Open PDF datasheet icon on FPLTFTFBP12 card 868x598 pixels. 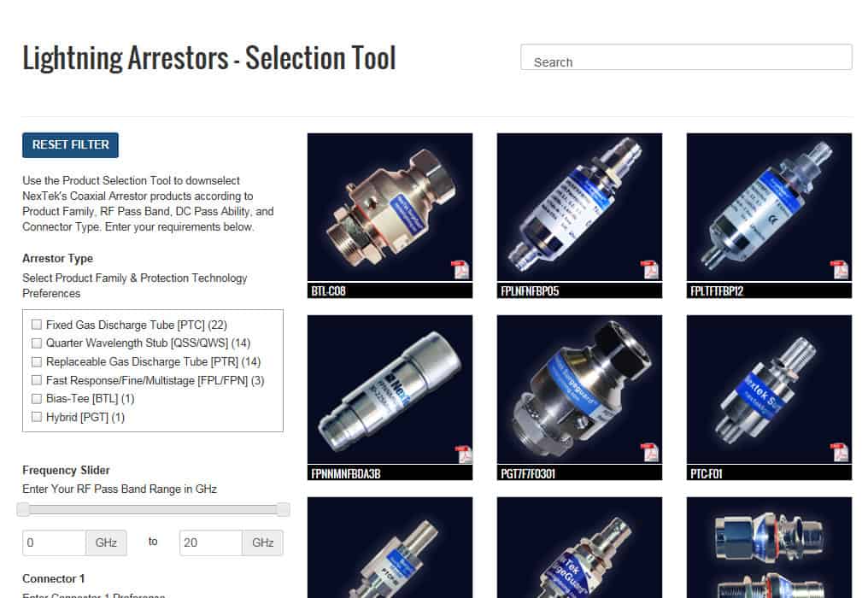tap(839, 270)
